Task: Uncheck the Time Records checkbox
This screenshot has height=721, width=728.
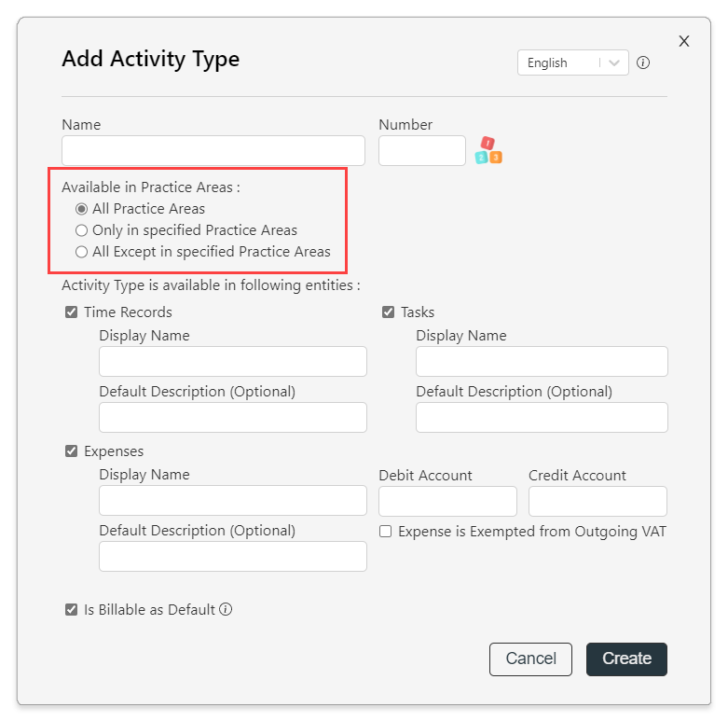Action: (x=72, y=312)
